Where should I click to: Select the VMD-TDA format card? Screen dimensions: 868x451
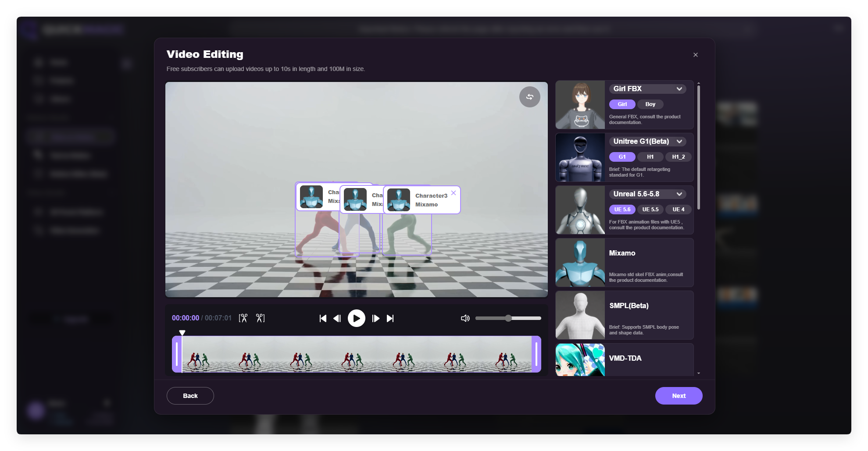click(624, 360)
